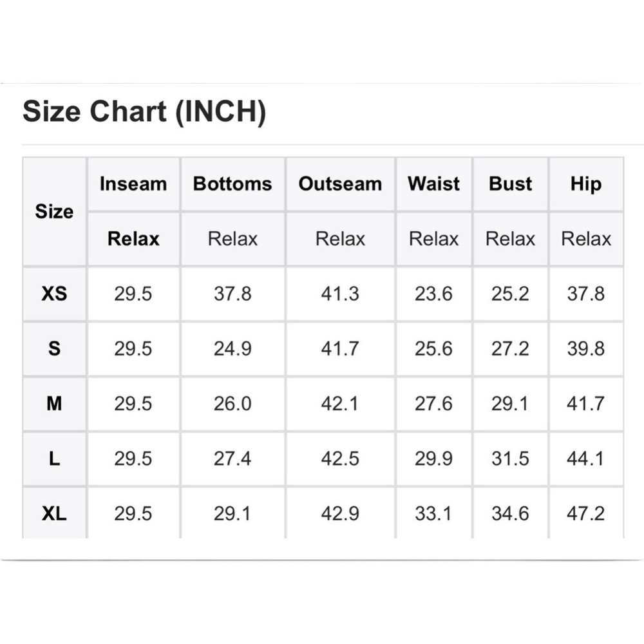Click the XL size row label

click(x=54, y=513)
